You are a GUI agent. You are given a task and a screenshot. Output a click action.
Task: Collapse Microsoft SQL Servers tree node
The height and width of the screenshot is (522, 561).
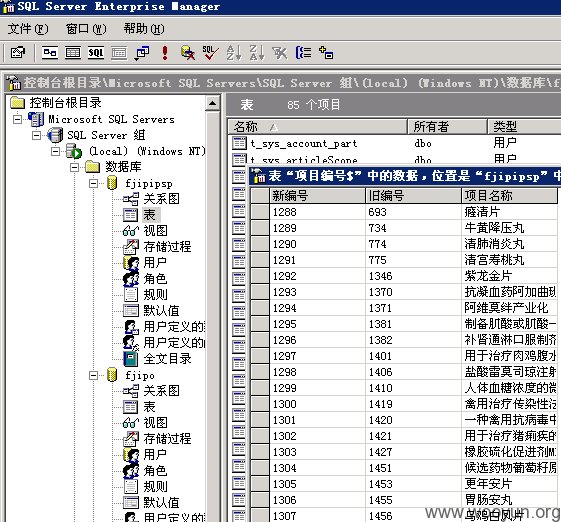tap(17, 119)
